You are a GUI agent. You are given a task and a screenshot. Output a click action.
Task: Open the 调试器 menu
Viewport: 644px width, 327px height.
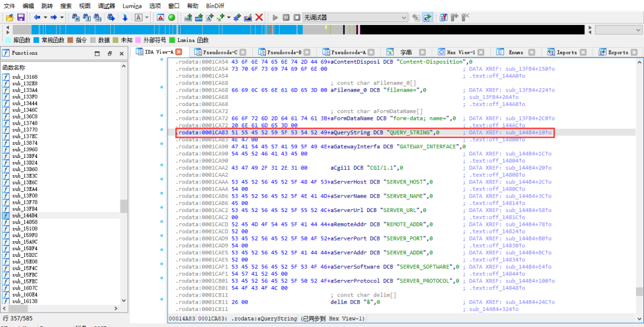106,6
